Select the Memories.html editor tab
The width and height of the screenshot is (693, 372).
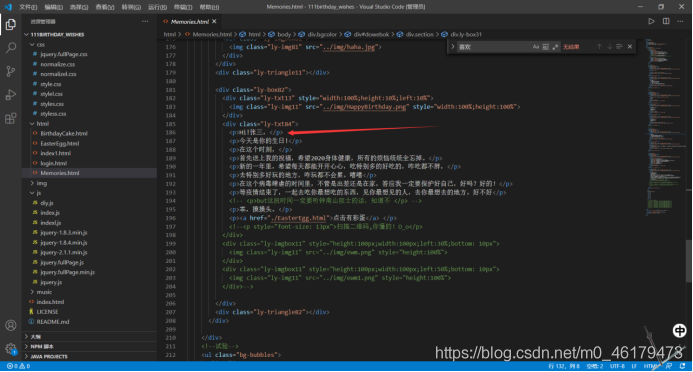(189, 21)
